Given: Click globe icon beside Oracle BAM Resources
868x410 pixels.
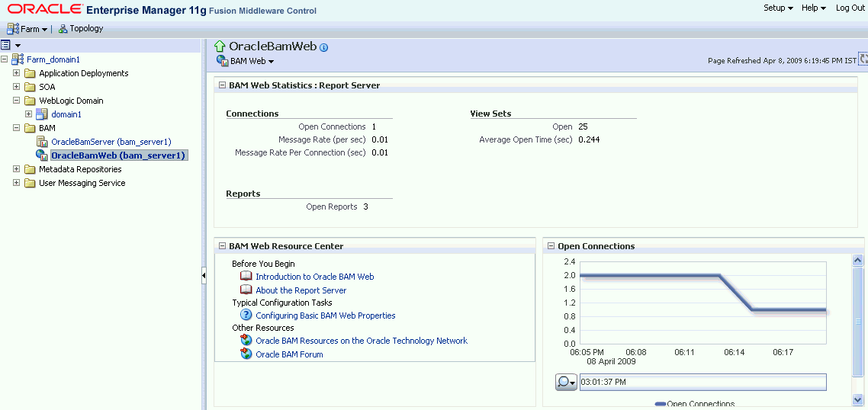Looking at the screenshot, I should coord(246,340).
